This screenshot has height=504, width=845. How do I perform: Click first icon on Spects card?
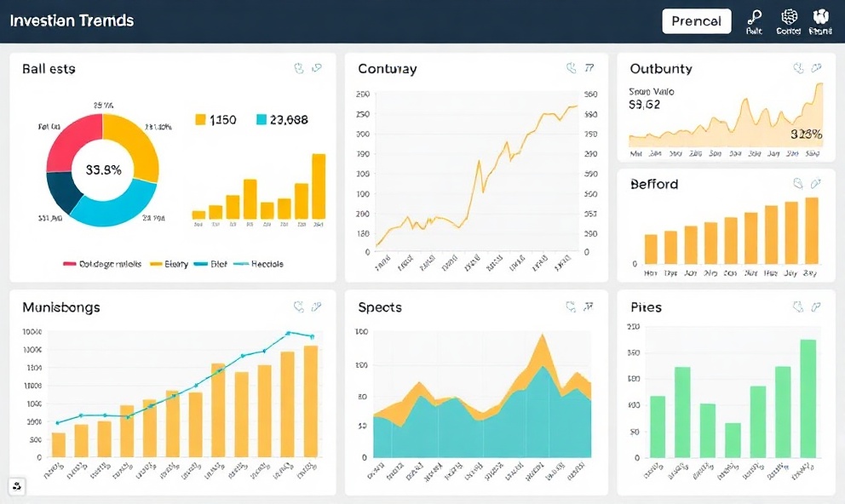[571, 307]
